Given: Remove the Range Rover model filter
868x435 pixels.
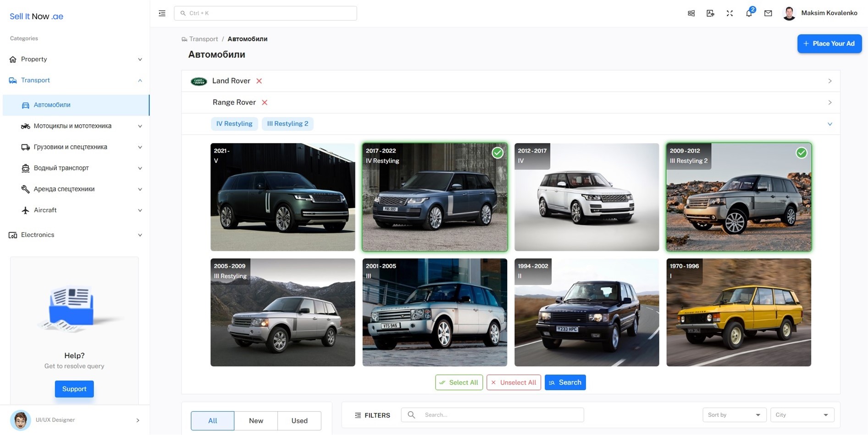Looking at the screenshot, I should (x=265, y=103).
